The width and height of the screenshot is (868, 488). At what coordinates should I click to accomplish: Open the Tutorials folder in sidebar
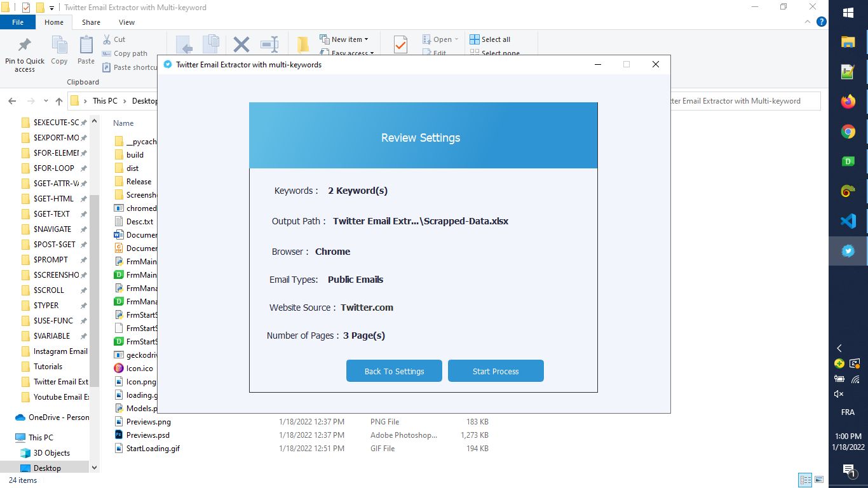(48, 367)
